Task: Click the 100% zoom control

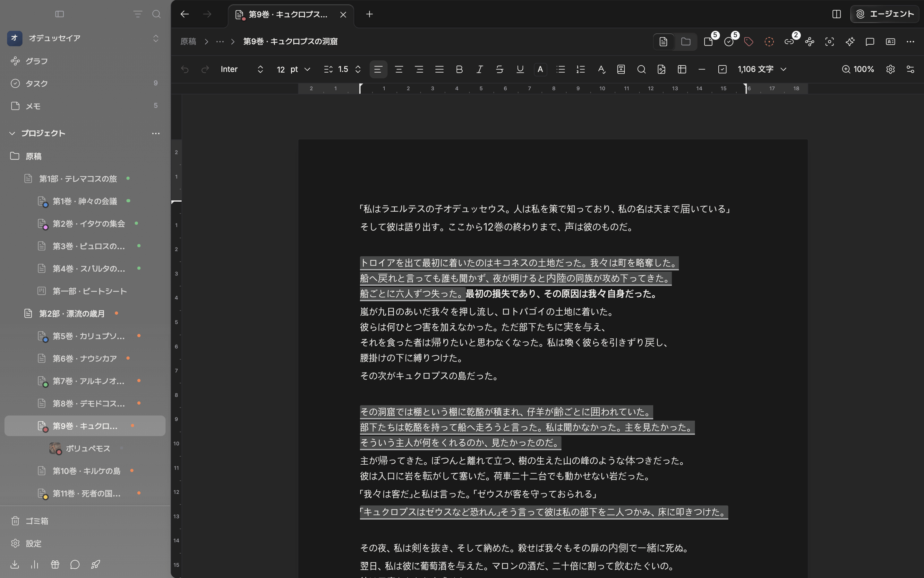Action: (x=858, y=69)
